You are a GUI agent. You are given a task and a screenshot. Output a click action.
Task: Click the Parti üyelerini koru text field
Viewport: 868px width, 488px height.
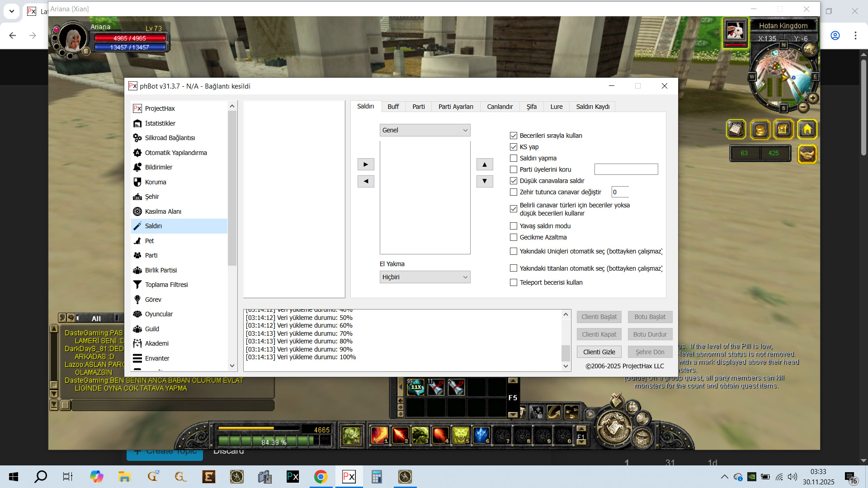click(626, 169)
